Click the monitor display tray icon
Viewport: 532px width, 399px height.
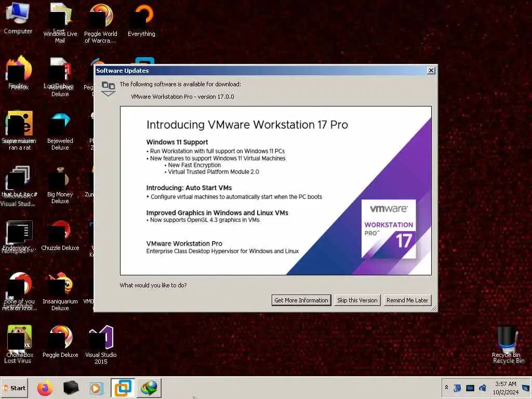[470, 388]
